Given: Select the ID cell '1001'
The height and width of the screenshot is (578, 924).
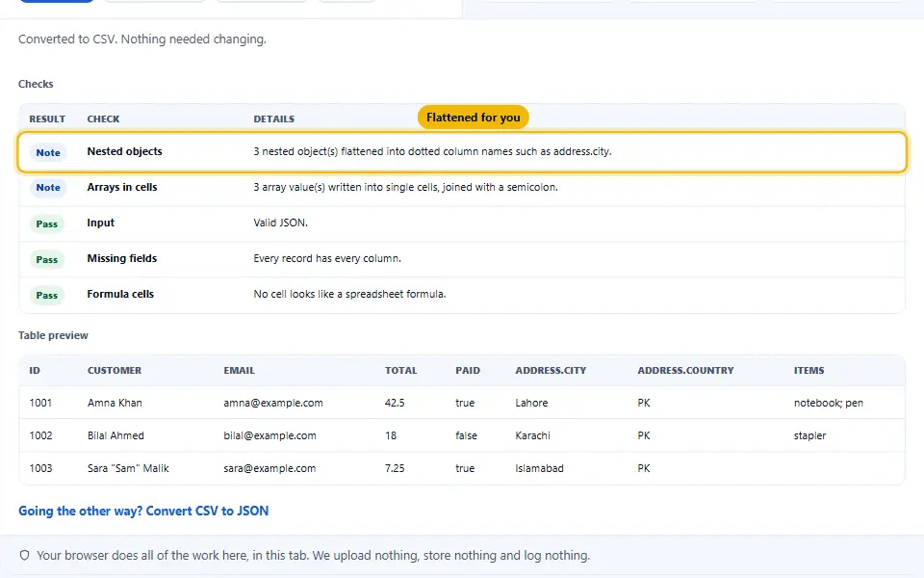Looking at the screenshot, I should pyautogui.click(x=40, y=403).
